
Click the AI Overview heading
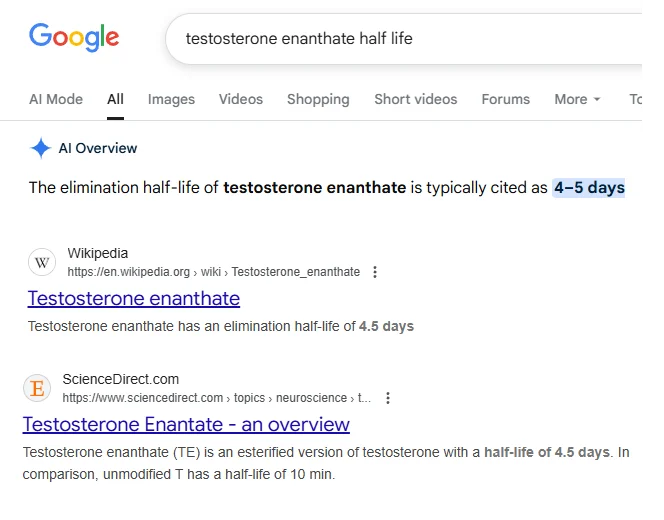(98, 148)
